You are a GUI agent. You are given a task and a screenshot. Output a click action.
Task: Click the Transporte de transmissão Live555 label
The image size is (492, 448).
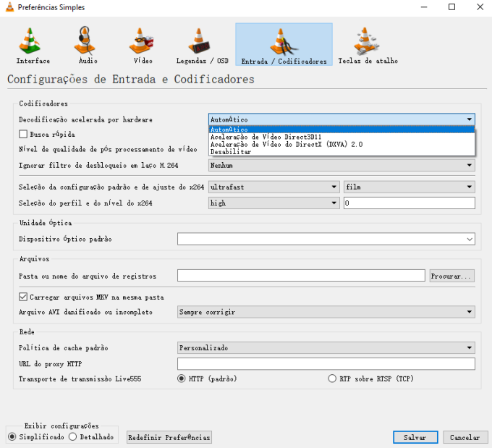[x=80, y=379]
